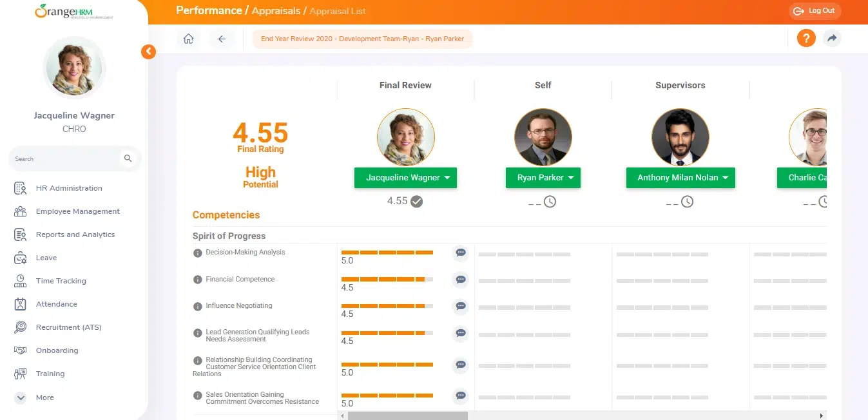Click End Year Review 2020 breadcrumb chip

362,39
